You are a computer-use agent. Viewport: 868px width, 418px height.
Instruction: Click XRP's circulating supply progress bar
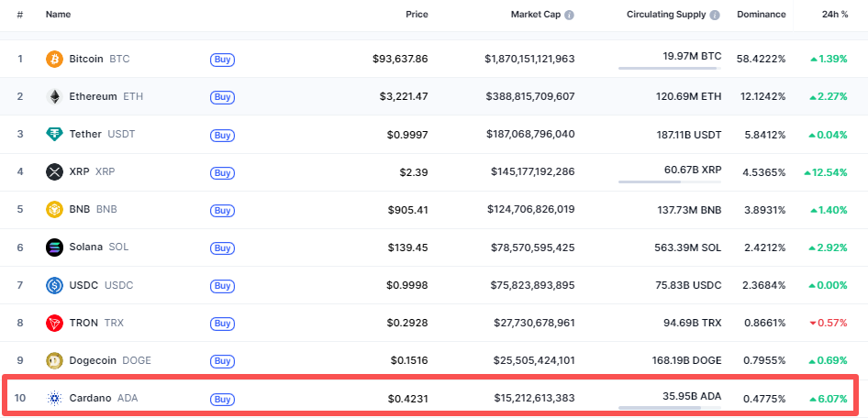[x=669, y=181]
